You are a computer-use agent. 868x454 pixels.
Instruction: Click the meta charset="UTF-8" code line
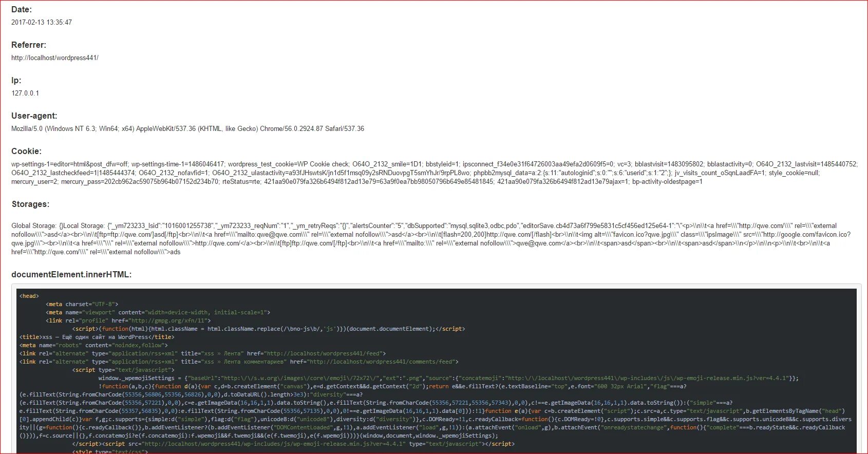pos(82,305)
